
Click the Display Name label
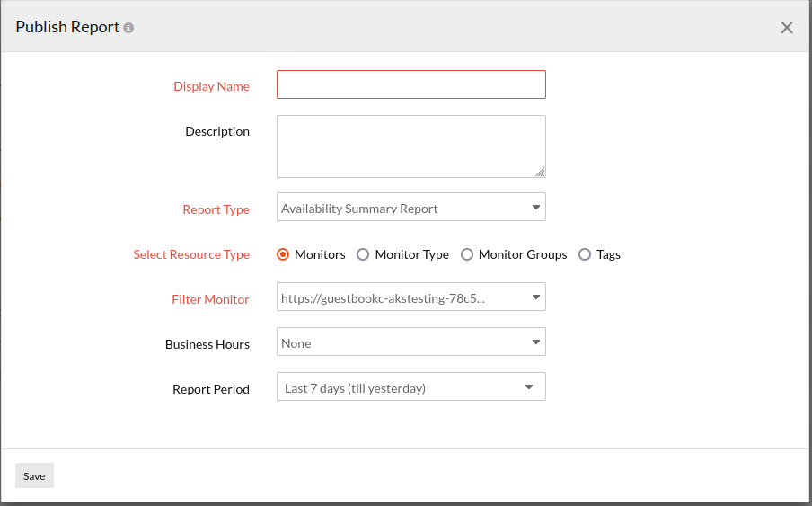(211, 86)
